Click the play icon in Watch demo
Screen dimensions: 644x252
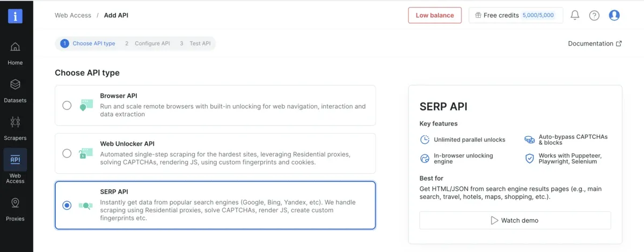click(x=494, y=220)
